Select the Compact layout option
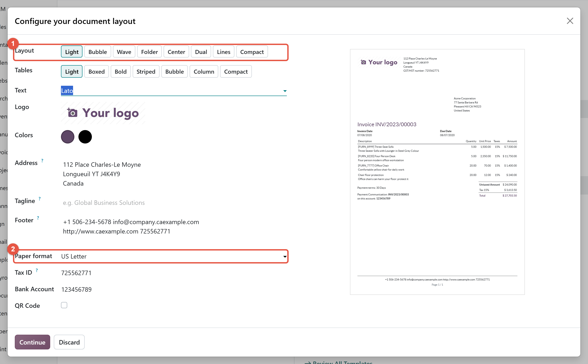Image resolution: width=588 pixels, height=364 pixels. [x=252, y=52]
